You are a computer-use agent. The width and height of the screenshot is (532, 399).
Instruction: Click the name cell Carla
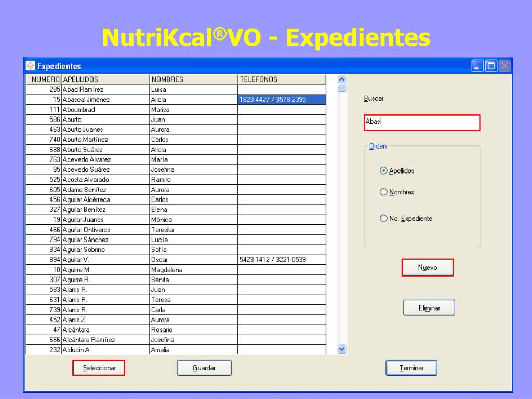pyautogui.click(x=194, y=310)
